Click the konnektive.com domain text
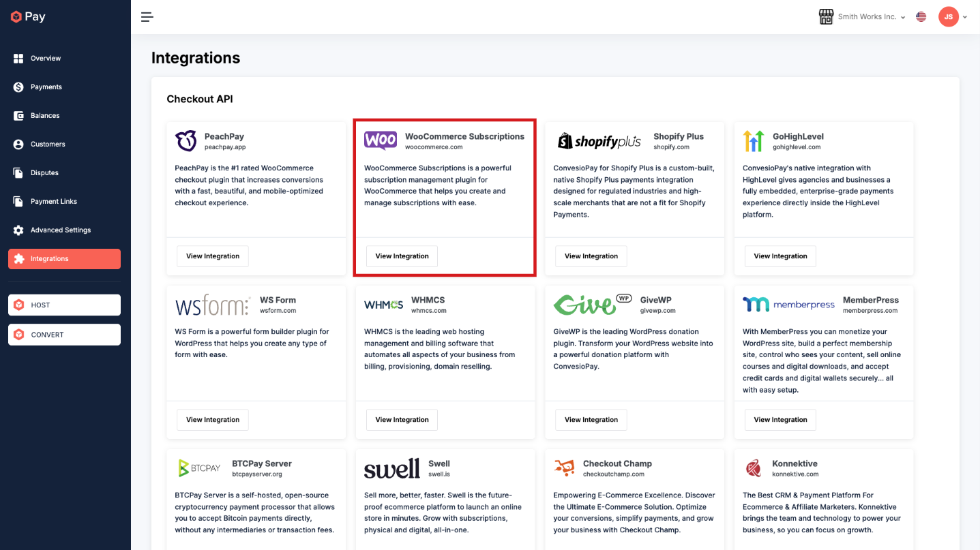Viewport: 980px width, 550px height. [796, 474]
